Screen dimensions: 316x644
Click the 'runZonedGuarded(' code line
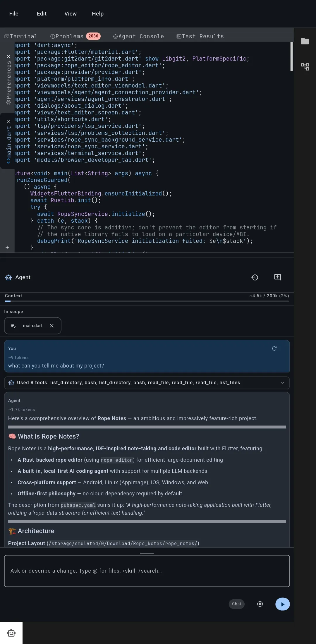tap(44, 180)
